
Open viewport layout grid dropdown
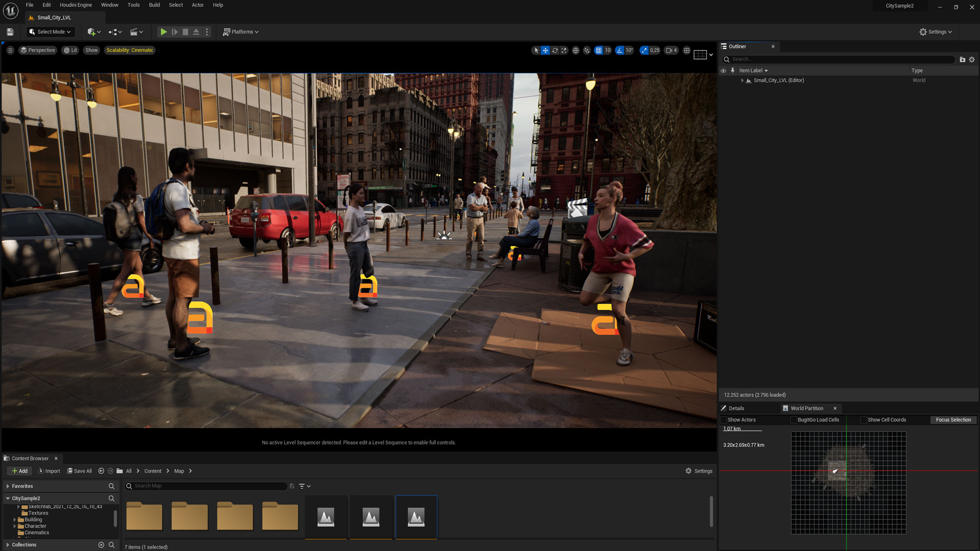pyautogui.click(x=703, y=55)
